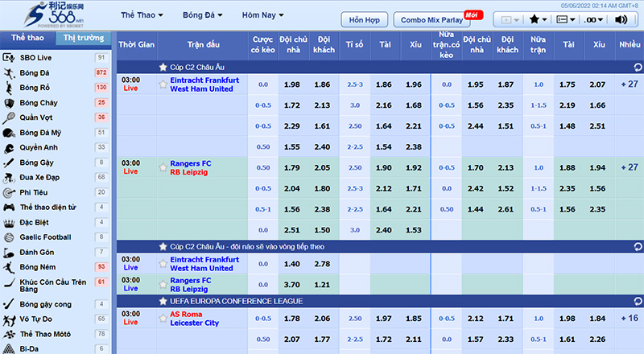Select Tài odds 1.97 for AS Roma match
The width and height of the screenshot is (644, 354).
tap(384, 319)
